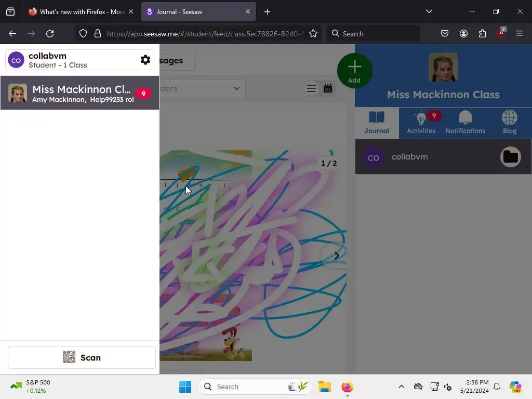Select Miss Mackinnon Class in the sidebar
The width and height of the screenshot is (532, 399).
click(79, 92)
